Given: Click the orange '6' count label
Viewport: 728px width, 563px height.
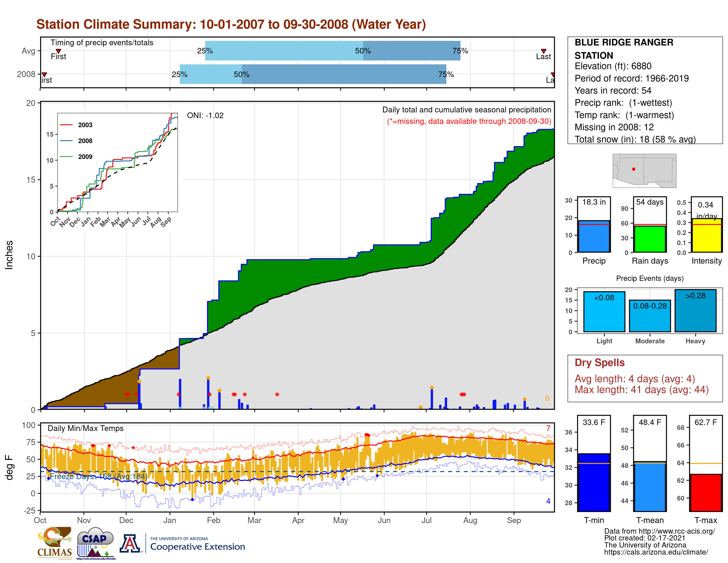Looking at the screenshot, I should 547,399.
